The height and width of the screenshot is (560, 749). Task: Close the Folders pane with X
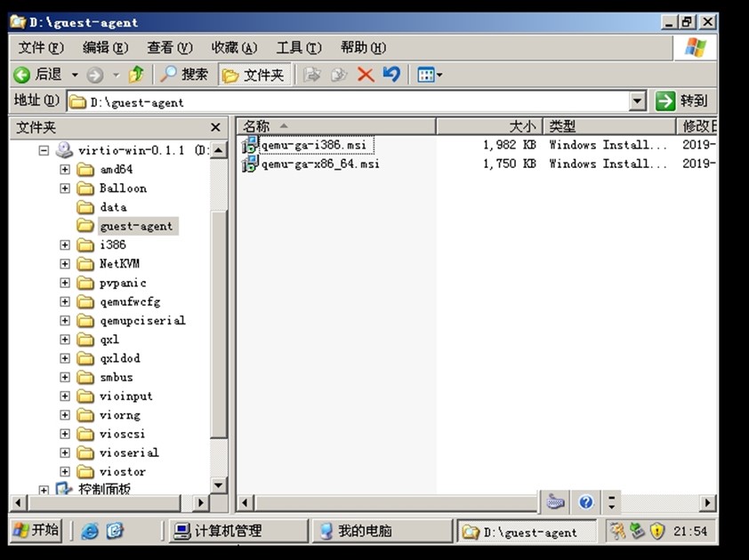click(215, 127)
